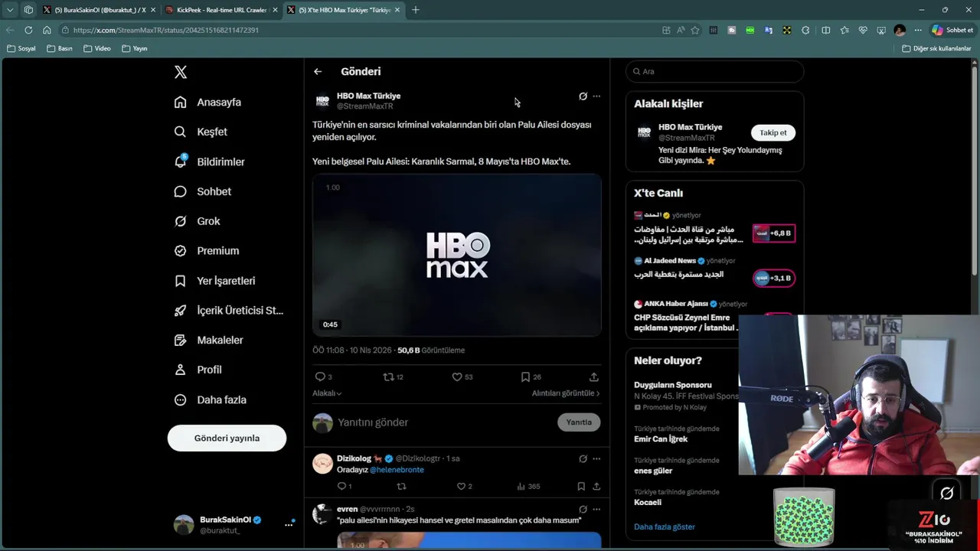Share Dizikolog comment
This screenshot has height=551, width=980.
point(596,486)
